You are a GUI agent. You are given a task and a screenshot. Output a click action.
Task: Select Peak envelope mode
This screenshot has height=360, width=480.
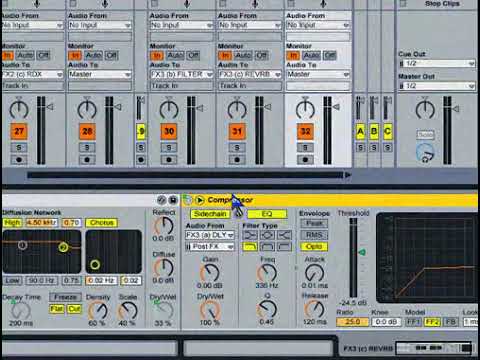coord(314,223)
